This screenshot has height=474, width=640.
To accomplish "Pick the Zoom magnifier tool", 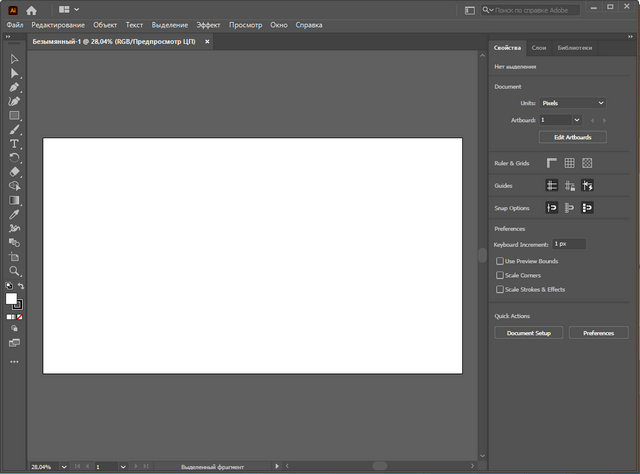I will pos(14,271).
